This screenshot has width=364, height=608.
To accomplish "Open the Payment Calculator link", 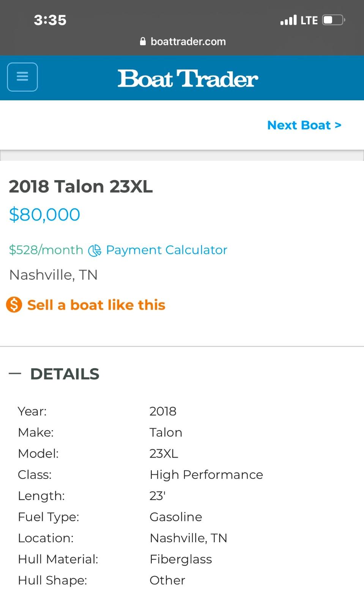I will coord(166,250).
